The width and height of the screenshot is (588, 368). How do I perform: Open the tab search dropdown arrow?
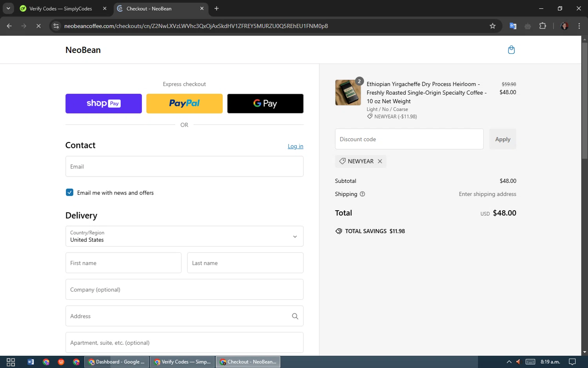[8, 8]
